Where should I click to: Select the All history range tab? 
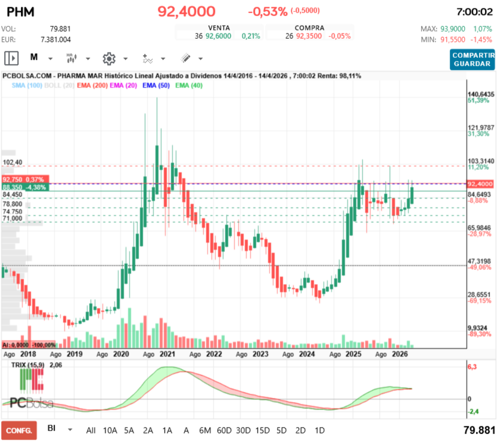click(91, 429)
